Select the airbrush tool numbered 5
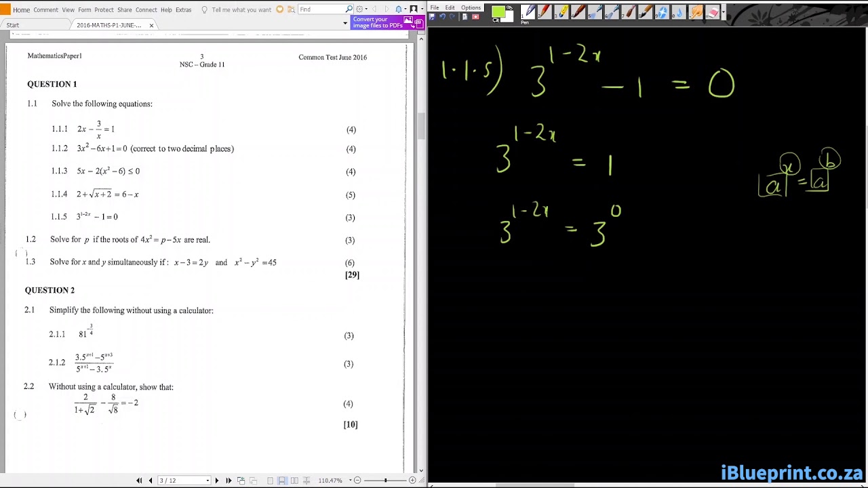Screen dimensions: 868x488 [595, 12]
